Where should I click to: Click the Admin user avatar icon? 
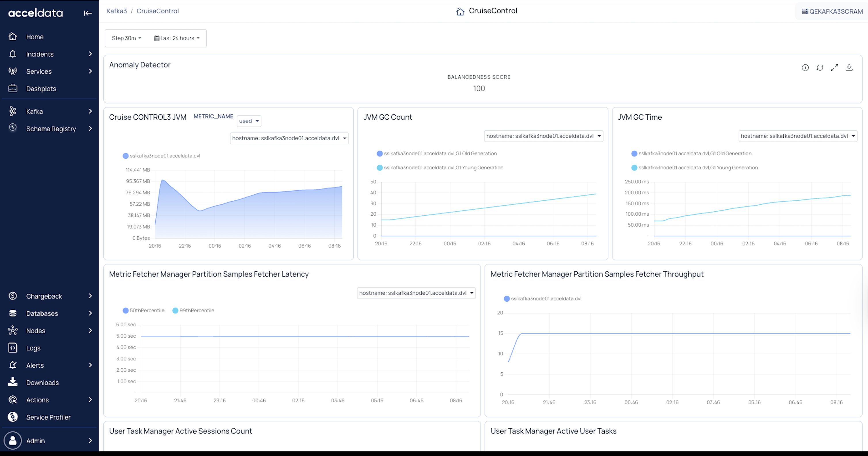(13, 440)
